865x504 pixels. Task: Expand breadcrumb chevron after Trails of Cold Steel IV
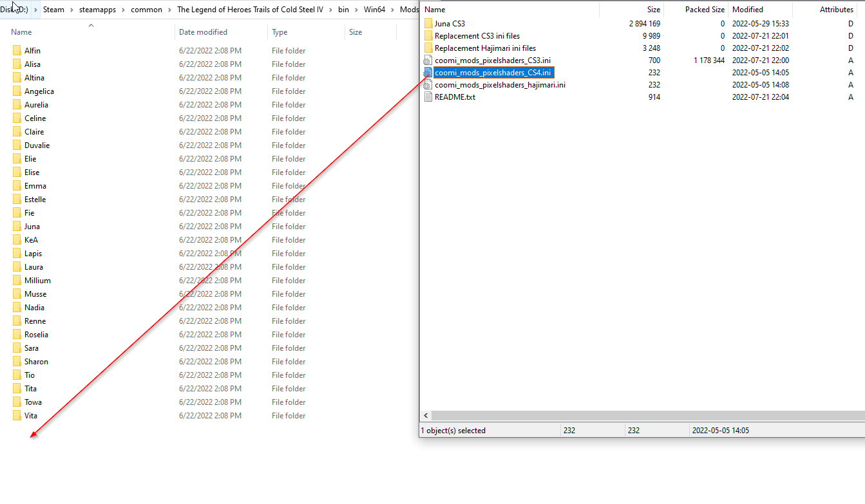click(x=330, y=10)
